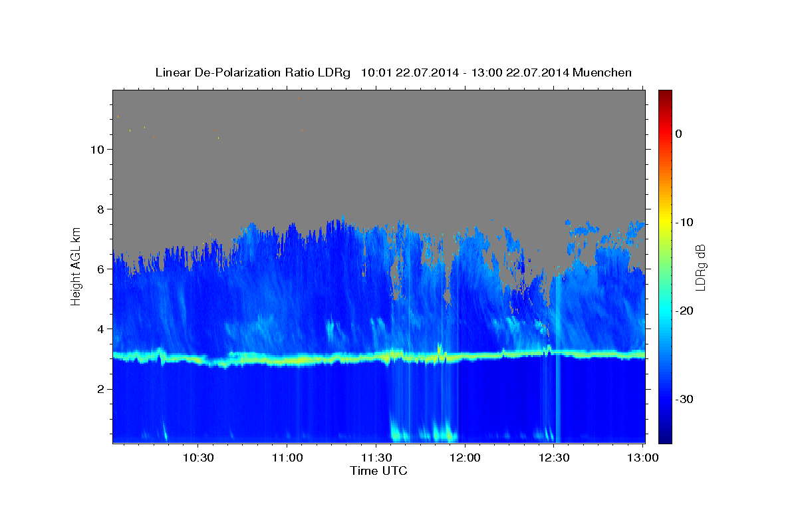Click the 'LDRg dB' colorbar label
Screen dimensions: 798x532
700,267
